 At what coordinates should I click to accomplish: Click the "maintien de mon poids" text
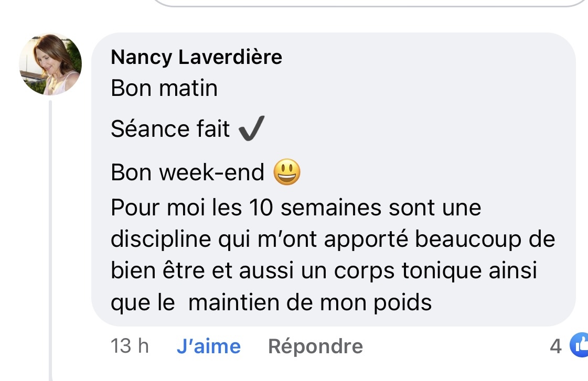coord(309,302)
